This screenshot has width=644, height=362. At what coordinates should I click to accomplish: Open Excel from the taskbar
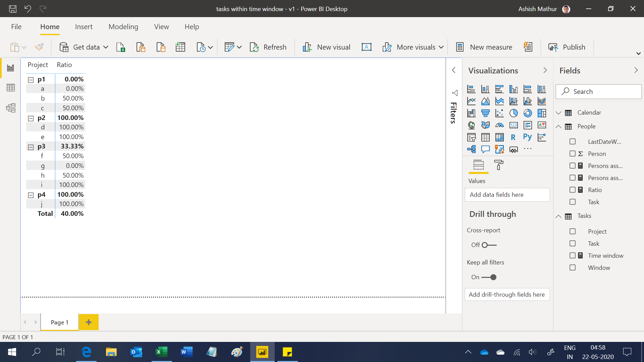click(162, 352)
